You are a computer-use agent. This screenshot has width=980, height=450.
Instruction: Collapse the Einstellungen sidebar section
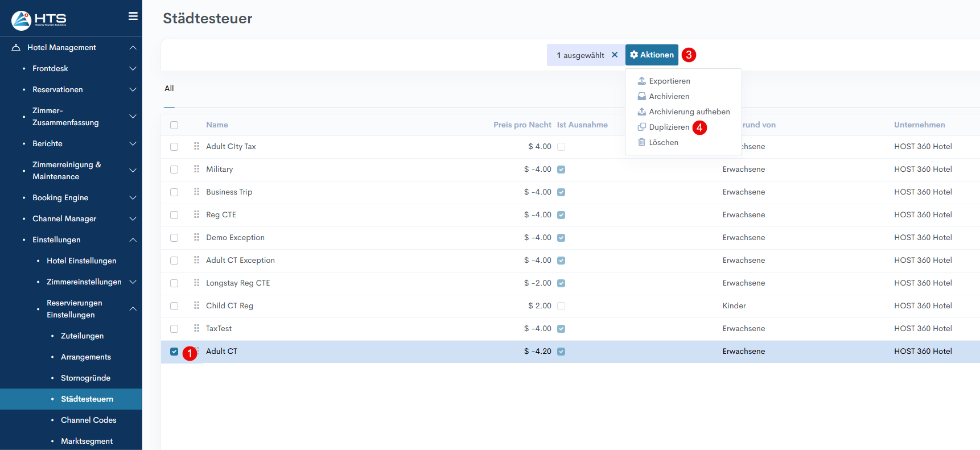pyautogui.click(x=133, y=240)
